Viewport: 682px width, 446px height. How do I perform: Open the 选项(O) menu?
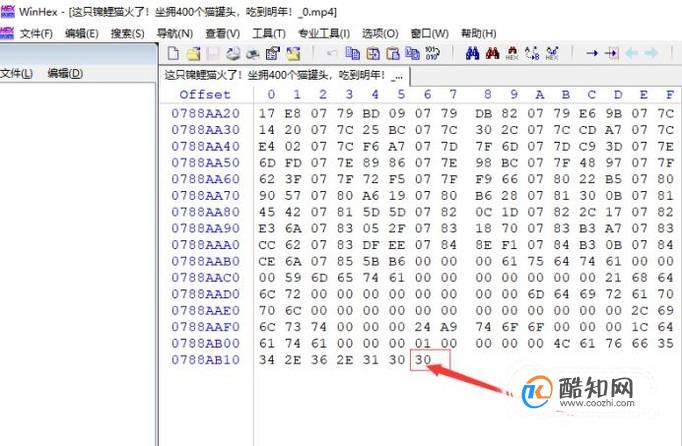380,34
